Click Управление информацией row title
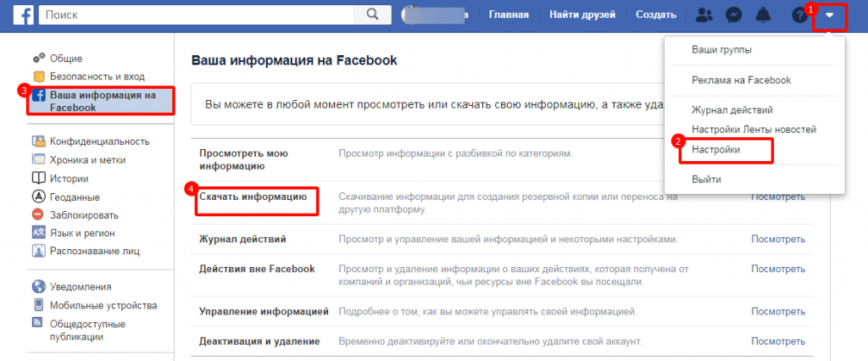This screenshot has height=361, width=868. (264, 312)
